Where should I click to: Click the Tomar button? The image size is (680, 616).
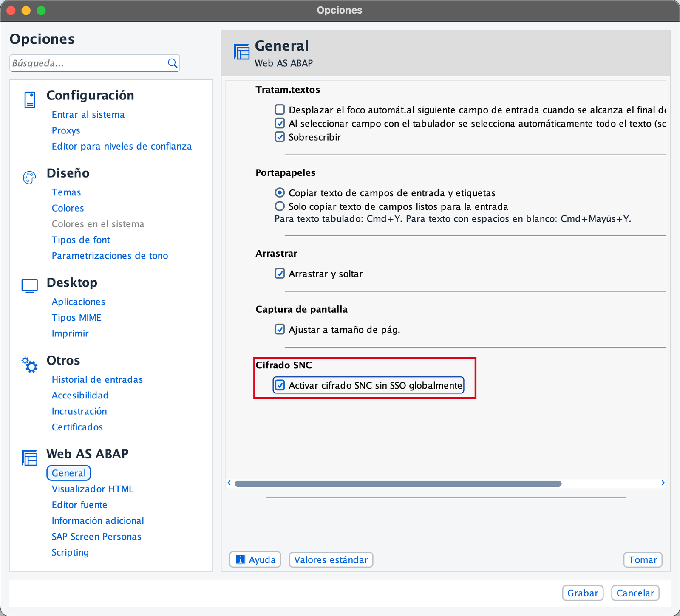coord(643,560)
